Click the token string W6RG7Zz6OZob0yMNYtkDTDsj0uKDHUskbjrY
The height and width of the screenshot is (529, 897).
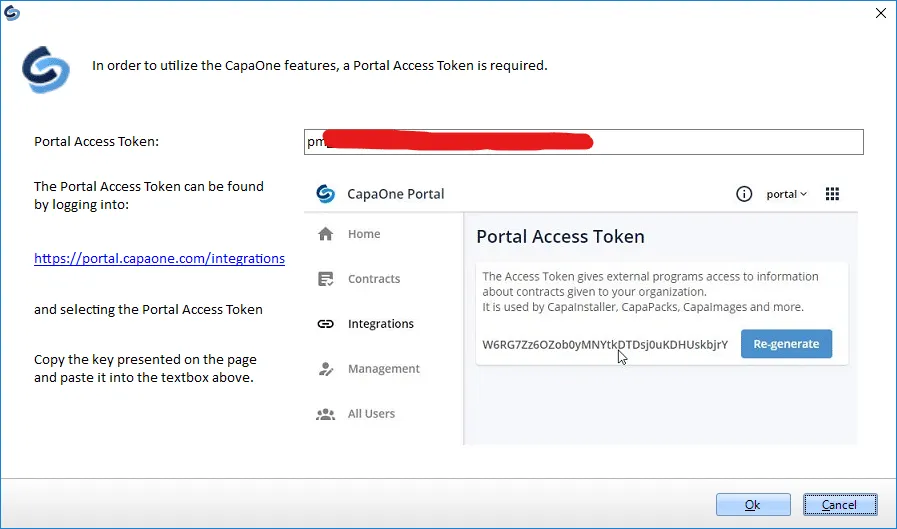tap(605, 344)
